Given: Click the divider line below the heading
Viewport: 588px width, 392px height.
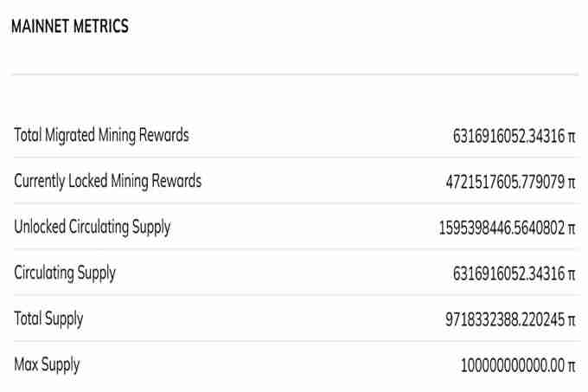Looking at the screenshot, I should 294,74.
